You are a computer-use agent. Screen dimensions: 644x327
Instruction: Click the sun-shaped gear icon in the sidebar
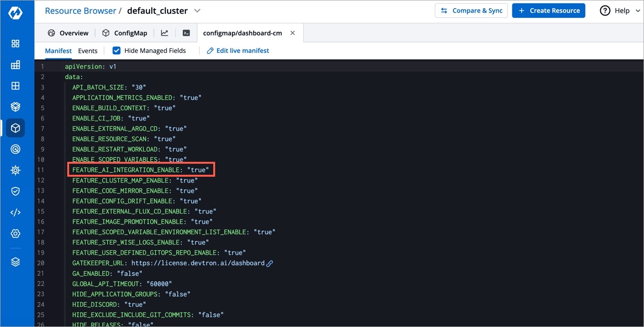(x=15, y=170)
